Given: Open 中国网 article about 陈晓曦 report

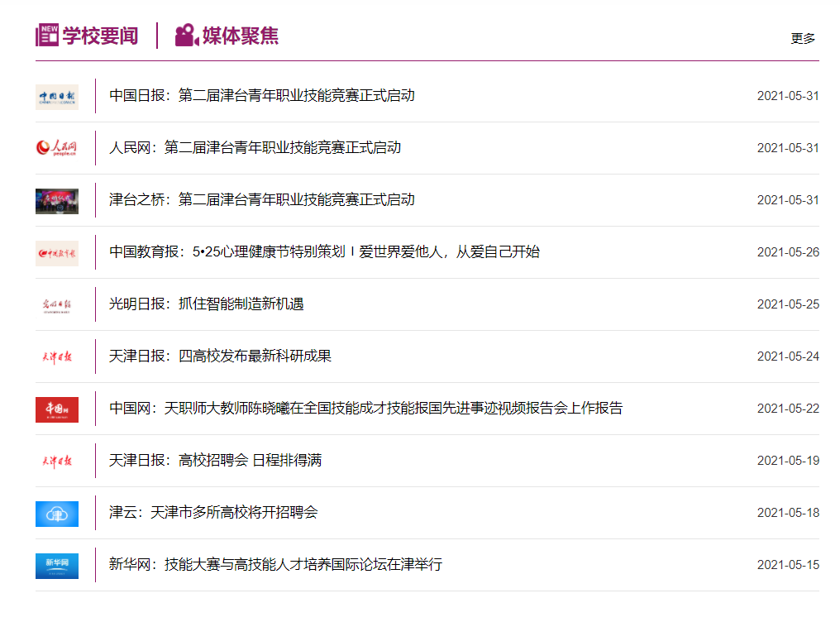Looking at the screenshot, I should 365,409.
